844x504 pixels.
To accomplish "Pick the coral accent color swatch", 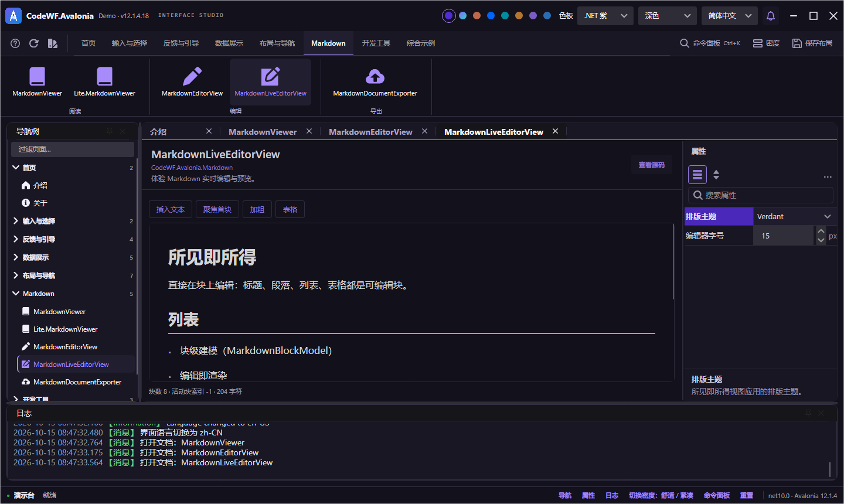I will pyautogui.click(x=477, y=16).
